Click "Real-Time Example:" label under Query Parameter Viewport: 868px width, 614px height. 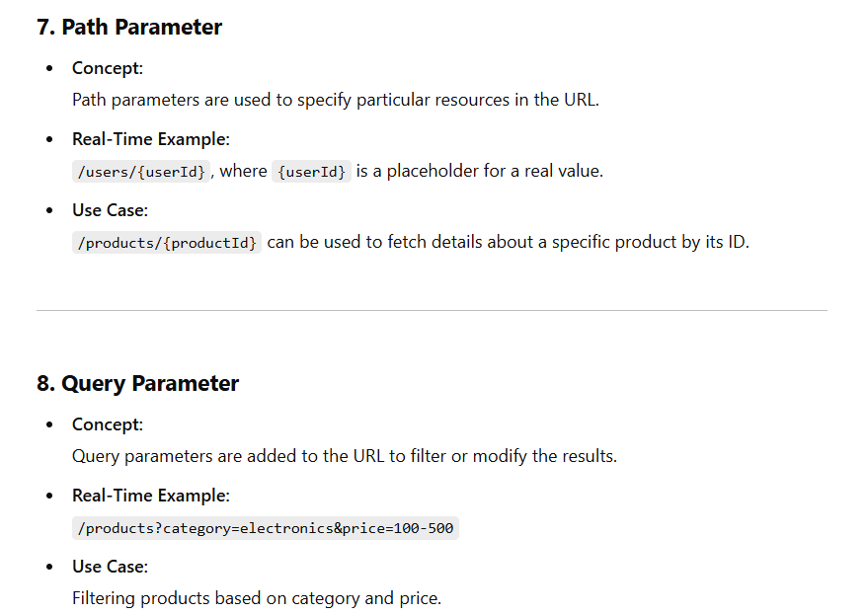(151, 496)
